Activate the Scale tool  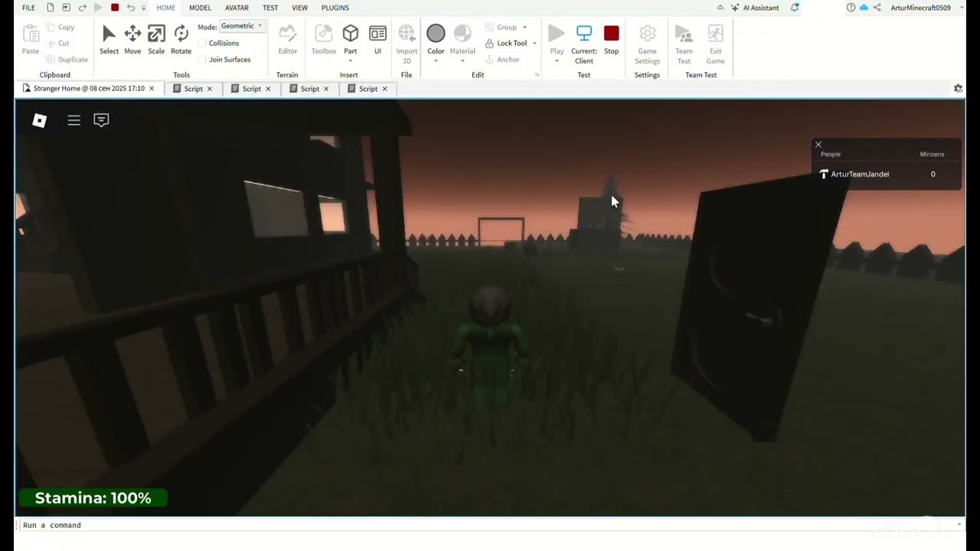[156, 34]
